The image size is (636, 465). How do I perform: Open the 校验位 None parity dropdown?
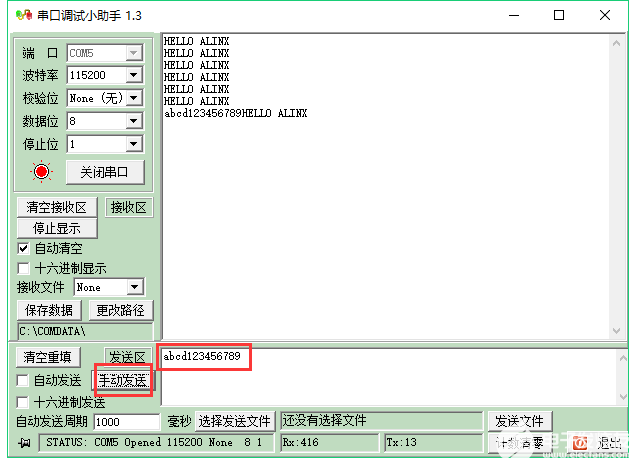click(134, 98)
